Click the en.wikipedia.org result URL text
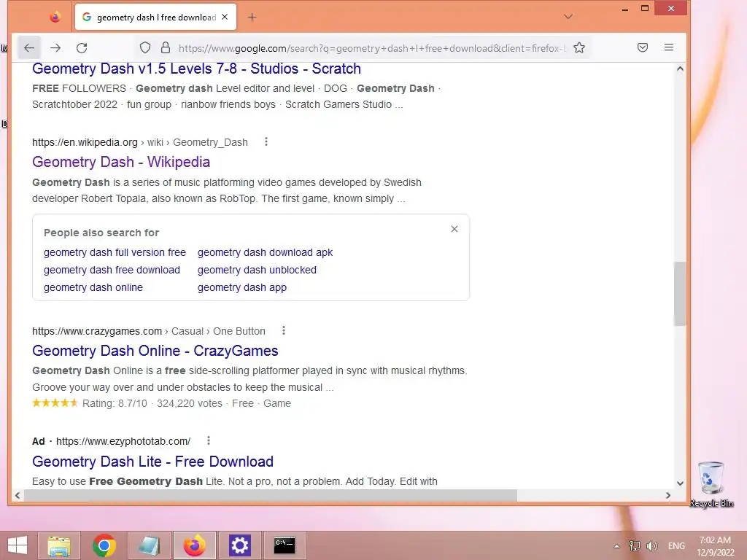The image size is (747, 560). coord(85,142)
